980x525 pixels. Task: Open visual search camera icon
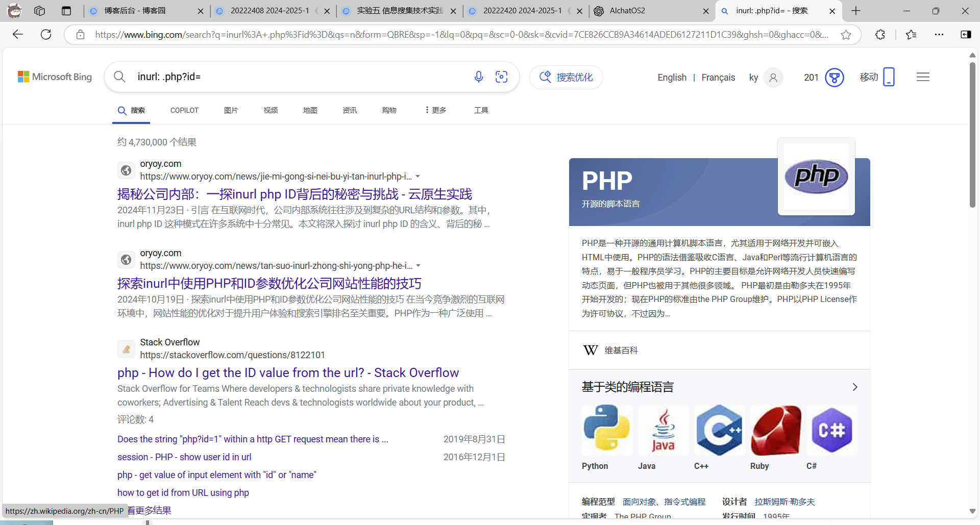click(x=502, y=77)
